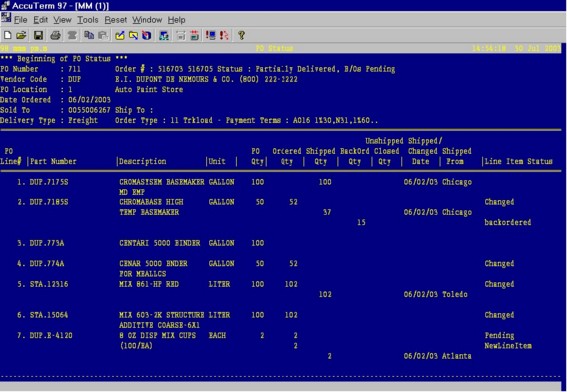Click the Open folder toolbar icon
567x392 pixels.
point(21,35)
